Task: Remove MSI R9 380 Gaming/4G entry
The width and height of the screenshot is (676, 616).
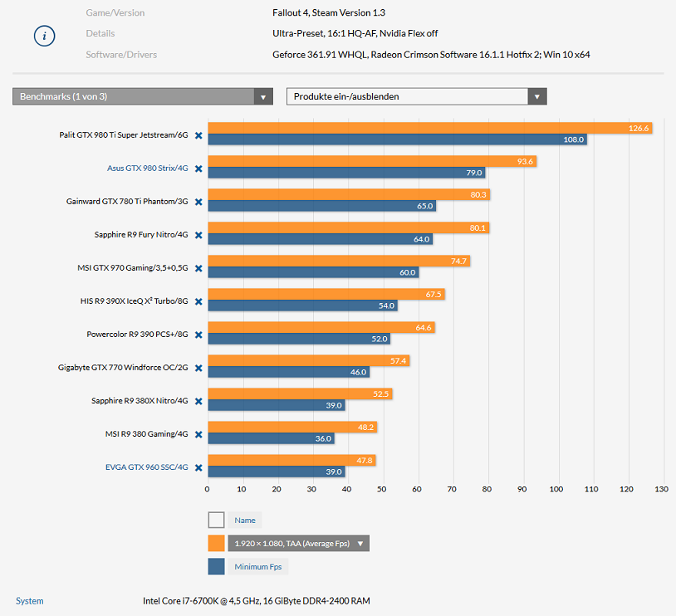Action: (198, 434)
